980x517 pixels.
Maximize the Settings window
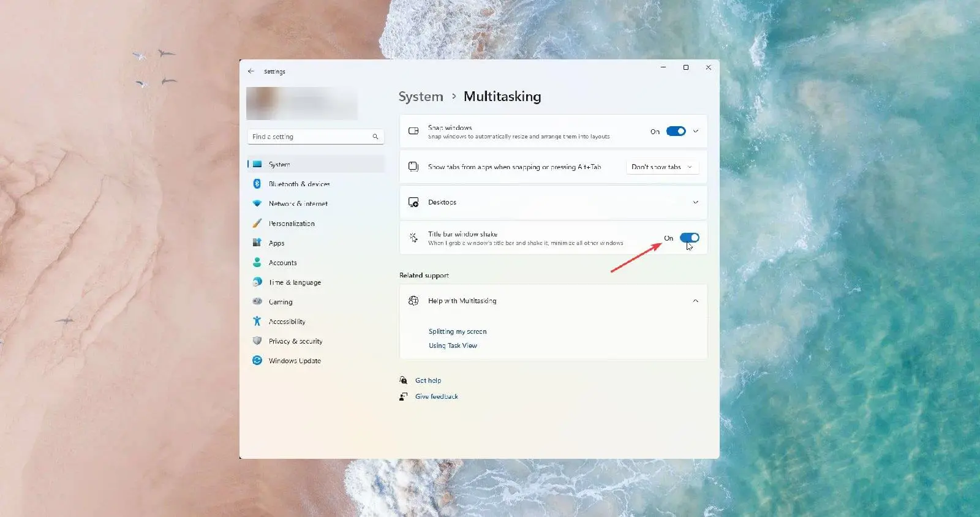coord(686,67)
